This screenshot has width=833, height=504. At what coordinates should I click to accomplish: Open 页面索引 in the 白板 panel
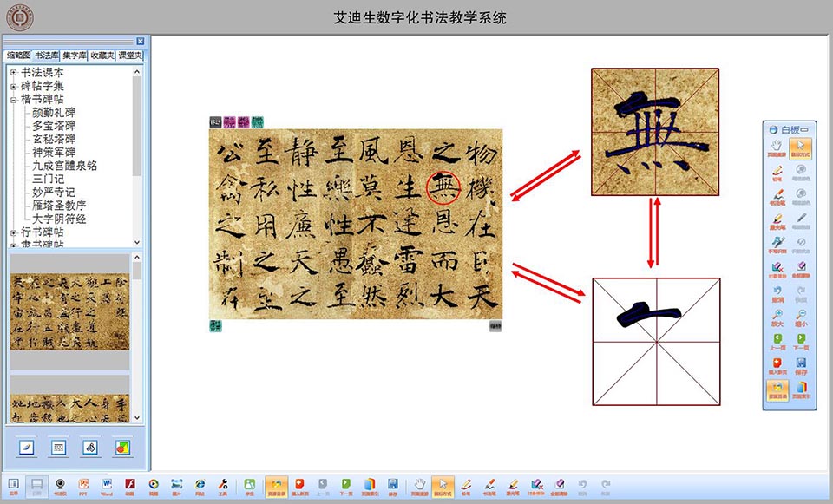pyautogui.click(x=801, y=390)
